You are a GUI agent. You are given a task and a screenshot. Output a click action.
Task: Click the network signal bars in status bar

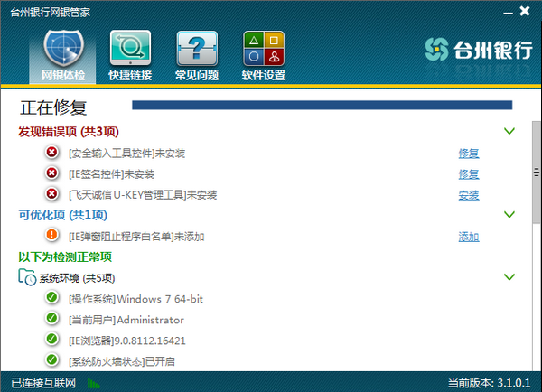94,383
